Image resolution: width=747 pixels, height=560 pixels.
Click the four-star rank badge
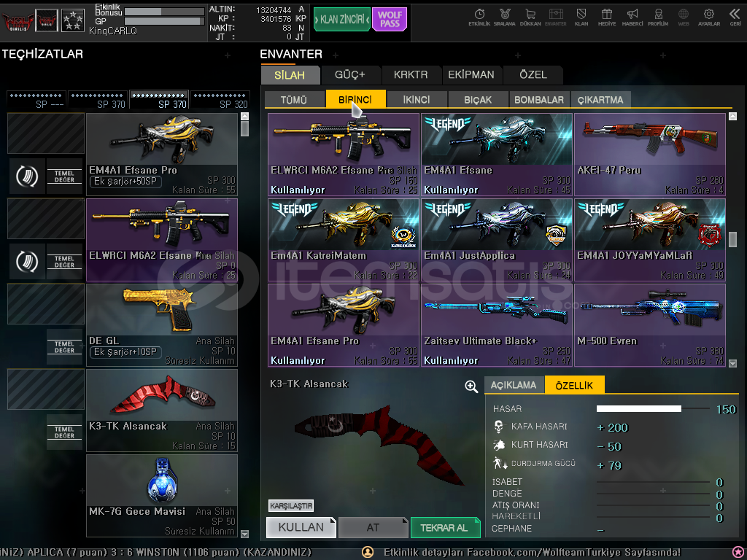[x=73, y=20]
